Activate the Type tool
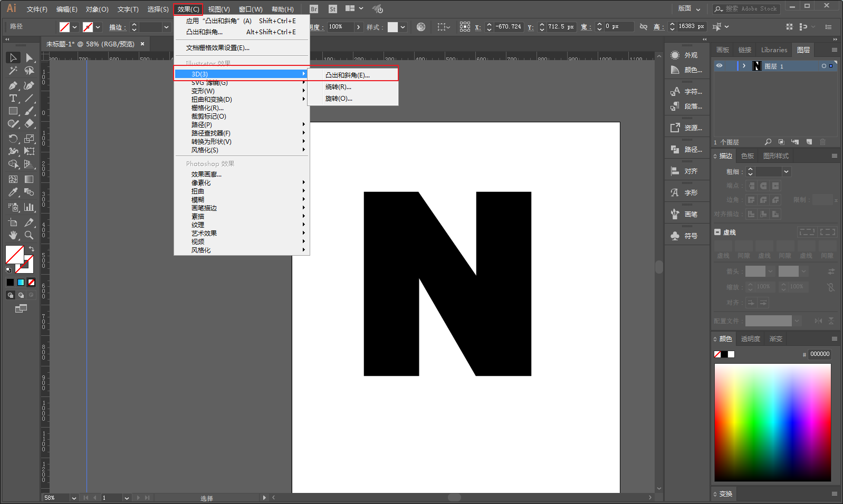Screen dimensions: 843x504 pyautogui.click(x=13, y=98)
